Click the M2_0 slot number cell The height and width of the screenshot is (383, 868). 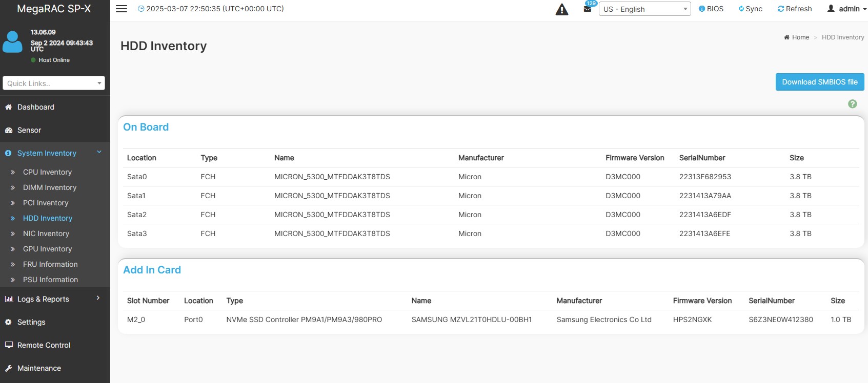(136, 320)
